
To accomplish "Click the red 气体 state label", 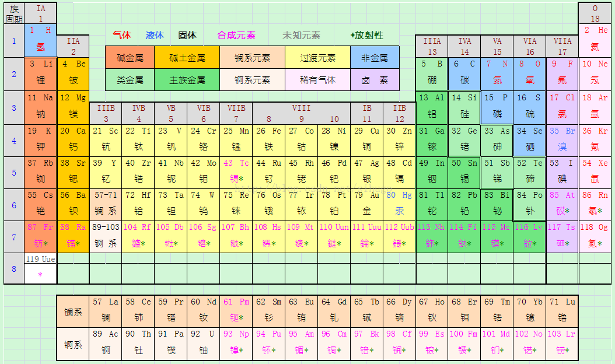I will pos(122,36).
